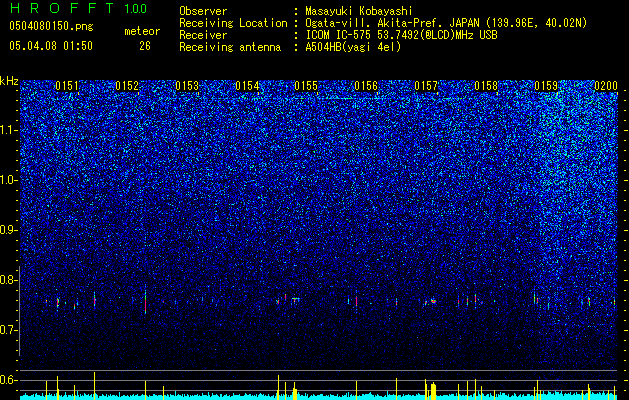Click the 'Receiving antenna' label

(230, 47)
